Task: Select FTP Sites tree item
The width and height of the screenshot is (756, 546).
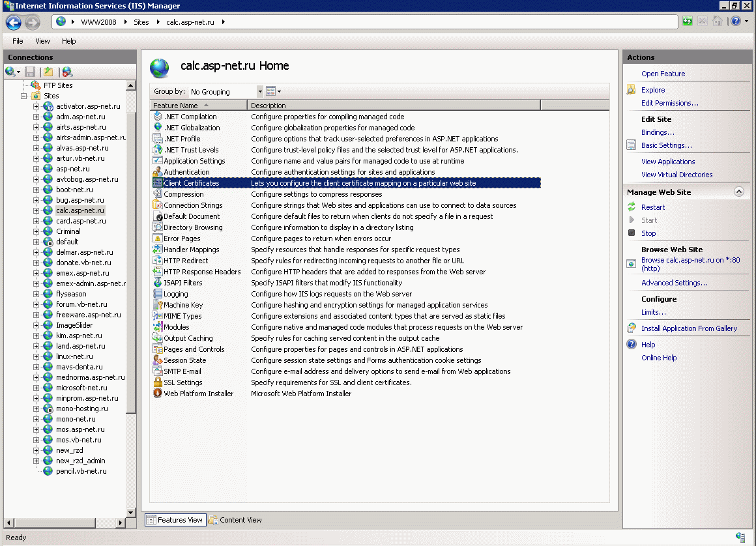Action: pyautogui.click(x=58, y=85)
